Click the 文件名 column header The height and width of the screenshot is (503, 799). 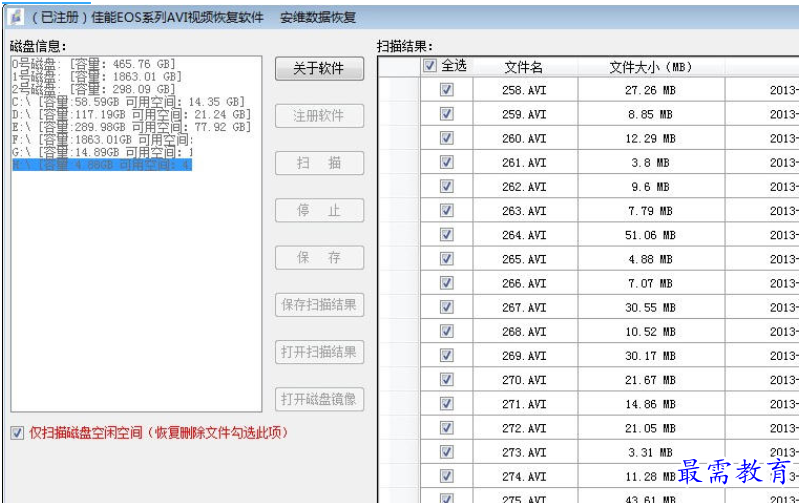524,67
